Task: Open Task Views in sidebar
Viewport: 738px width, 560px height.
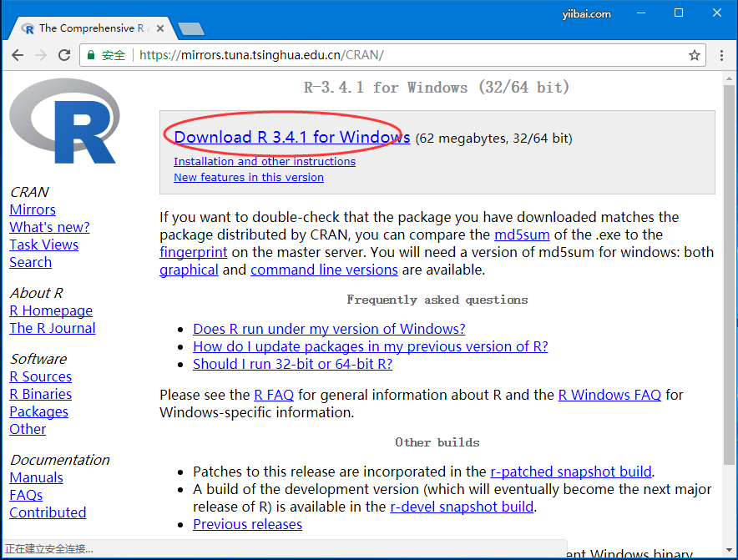Action: (x=43, y=245)
